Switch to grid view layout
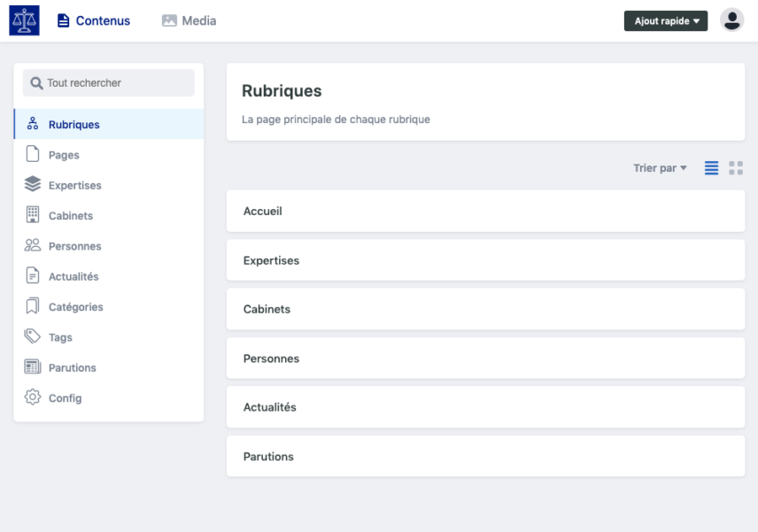 click(x=736, y=168)
